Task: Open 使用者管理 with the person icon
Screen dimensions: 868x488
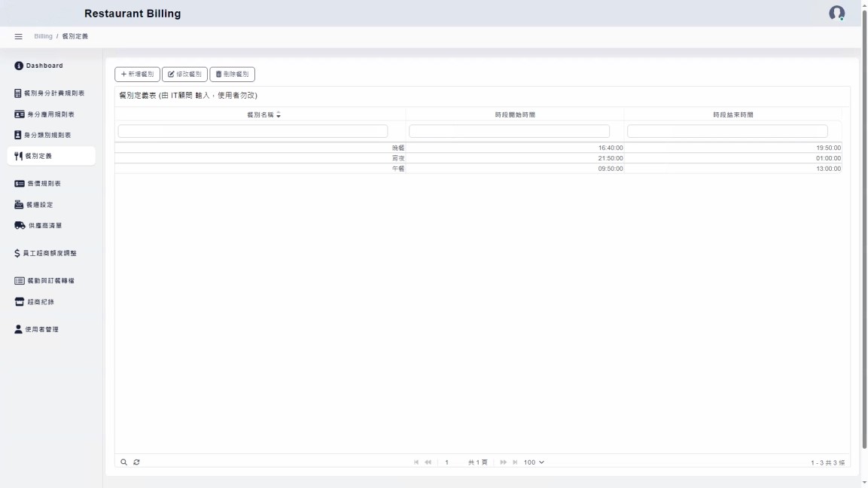Action: point(37,330)
